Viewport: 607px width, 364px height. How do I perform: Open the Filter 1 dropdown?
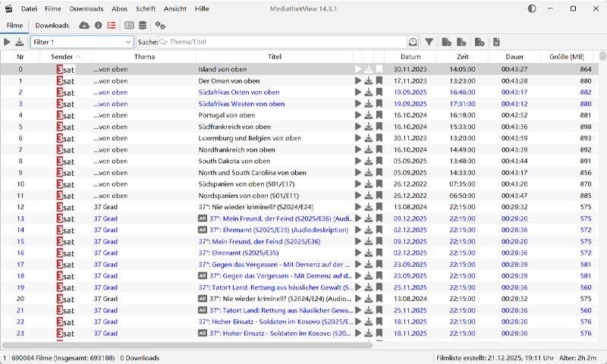pyautogui.click(x=82, y=42)
